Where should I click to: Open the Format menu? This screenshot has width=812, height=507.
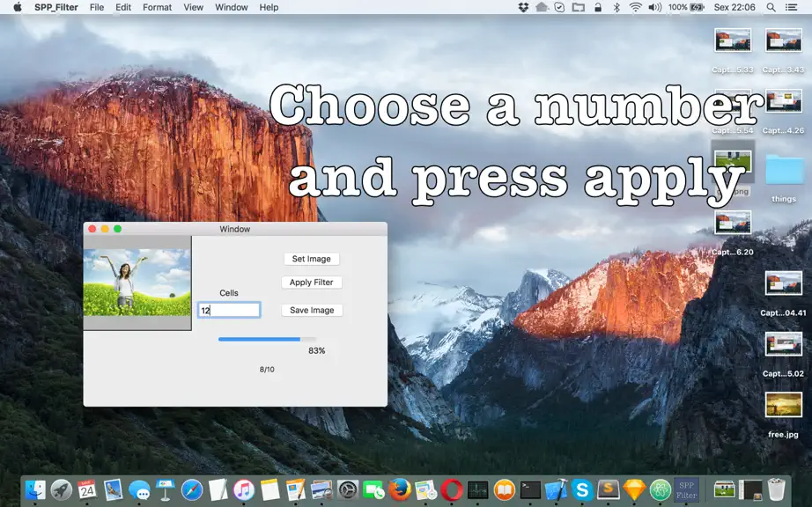coord(157,7)
